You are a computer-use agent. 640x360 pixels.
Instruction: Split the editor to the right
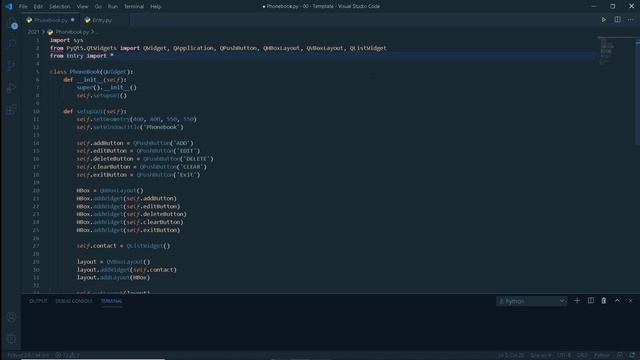(x=617, y=20)
